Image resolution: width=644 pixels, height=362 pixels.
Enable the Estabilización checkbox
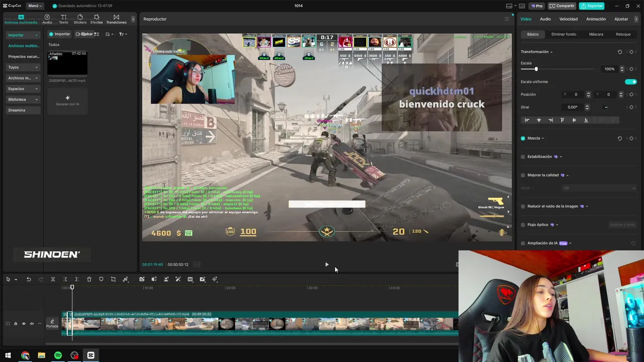pos(523,157)
